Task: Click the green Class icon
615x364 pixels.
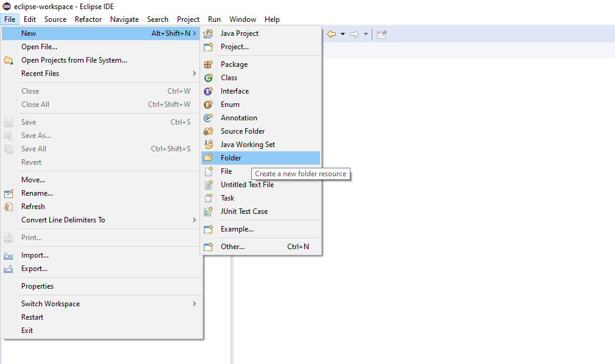Action: [208, 78]
